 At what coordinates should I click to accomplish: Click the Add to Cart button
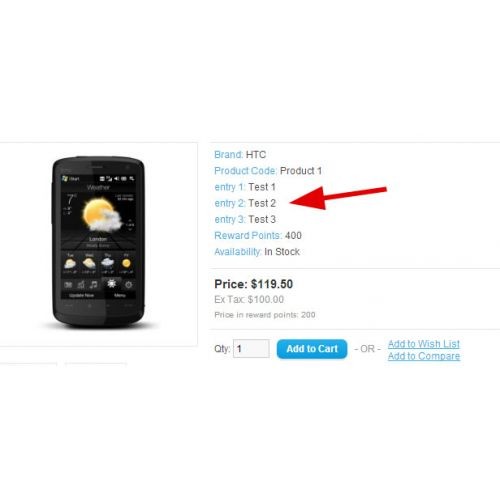point(312,349)
